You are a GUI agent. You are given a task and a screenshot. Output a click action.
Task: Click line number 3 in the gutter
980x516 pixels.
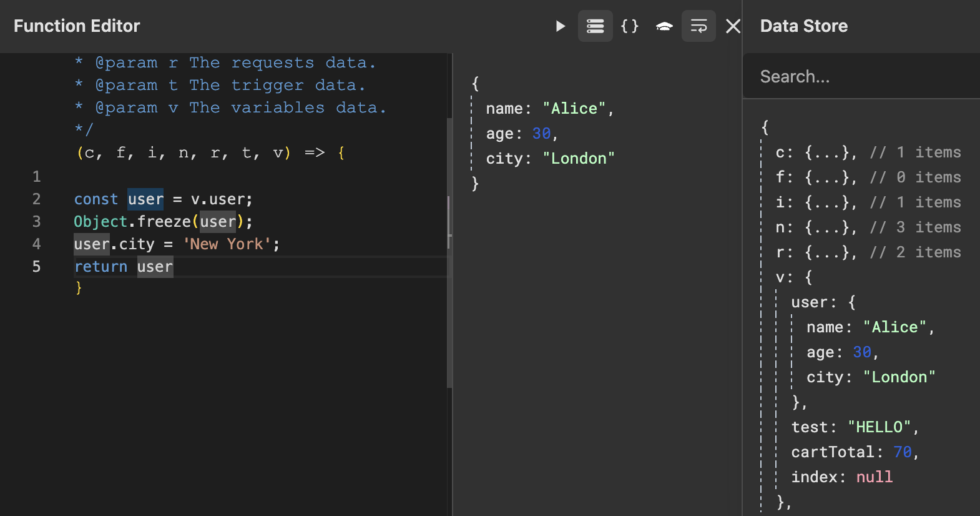pos(37,222)
